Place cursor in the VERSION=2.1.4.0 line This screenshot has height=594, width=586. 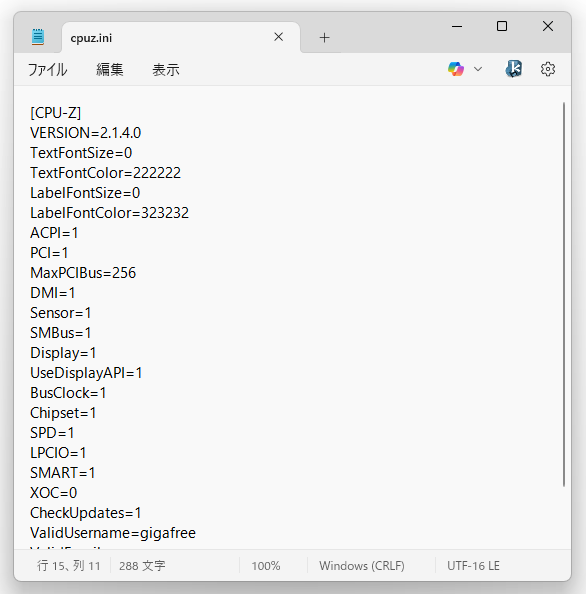[x=86, y=133]
